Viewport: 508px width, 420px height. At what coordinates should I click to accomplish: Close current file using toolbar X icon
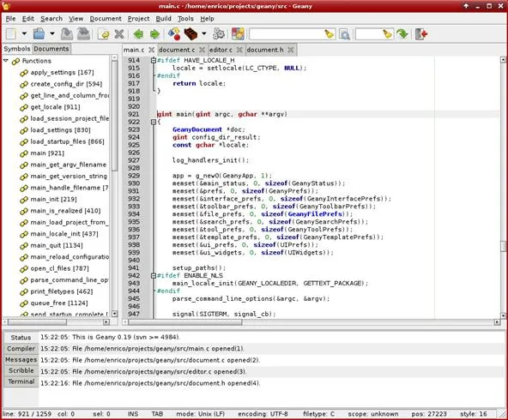[x=119, y=34]
